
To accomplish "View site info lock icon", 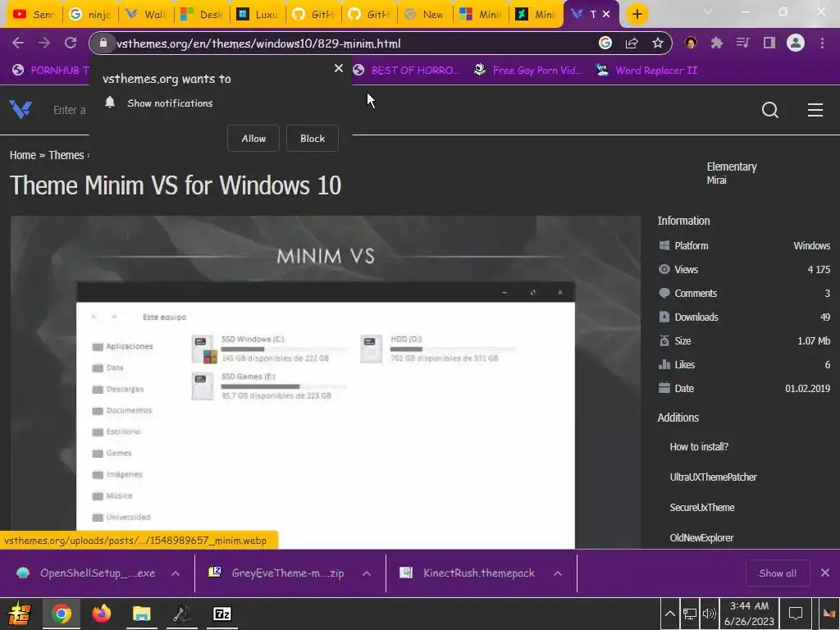I will (x=103, y=43).
